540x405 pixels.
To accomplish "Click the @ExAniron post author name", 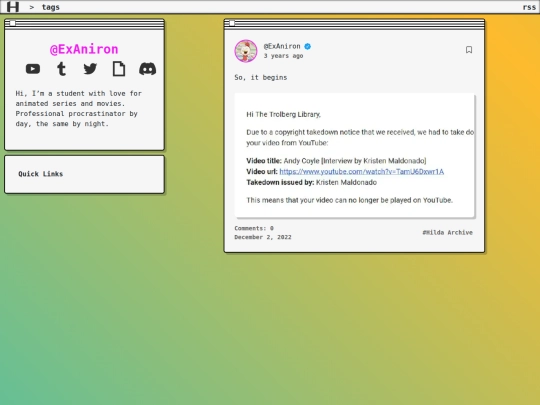I will [282, 46].
